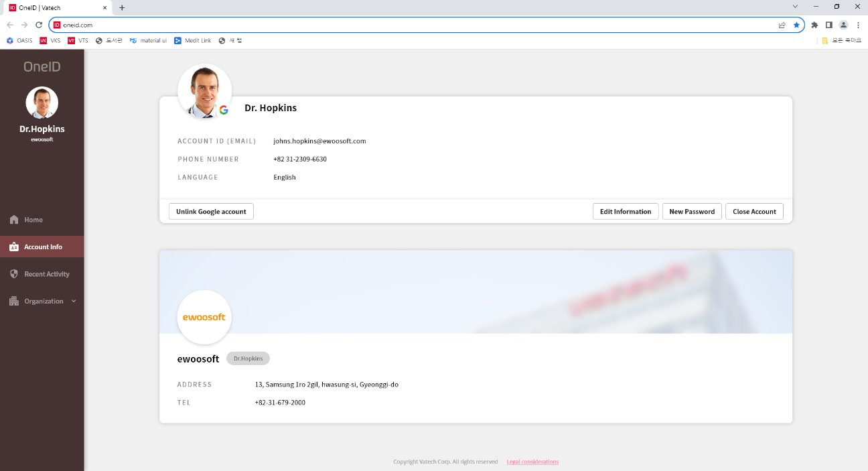This screenshot has height=471, width=868.
Task: Click large profile photo on card
Action: click(204, 92)
